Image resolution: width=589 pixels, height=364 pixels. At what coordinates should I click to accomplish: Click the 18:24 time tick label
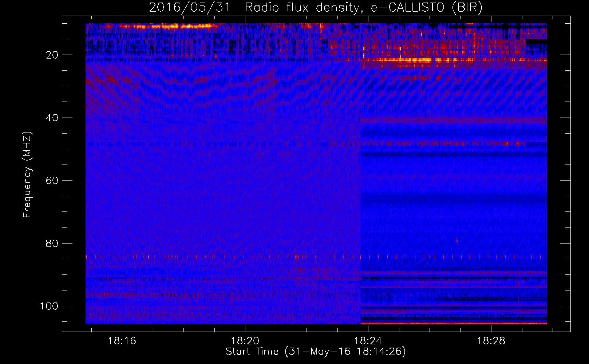(x=368, y=341)
